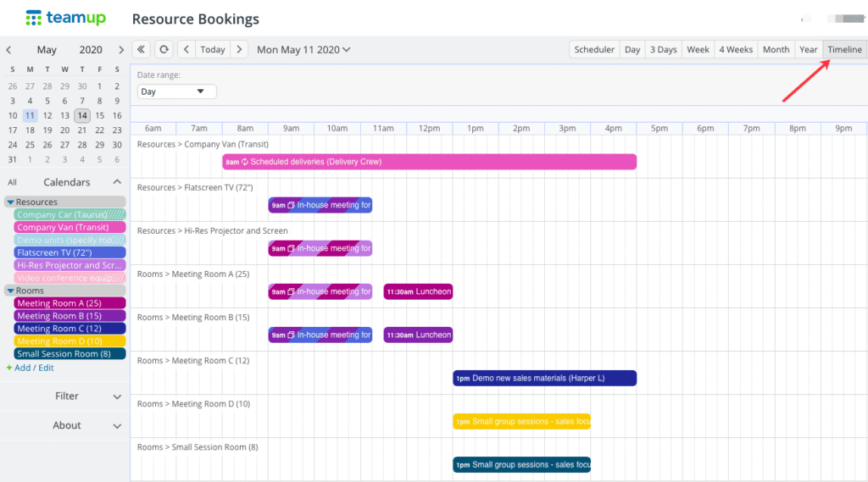Image resolution: width=868 pixels, height=482 pixels.
Task: Open the Date range Day dropdown
Action: tap(176, 91)
